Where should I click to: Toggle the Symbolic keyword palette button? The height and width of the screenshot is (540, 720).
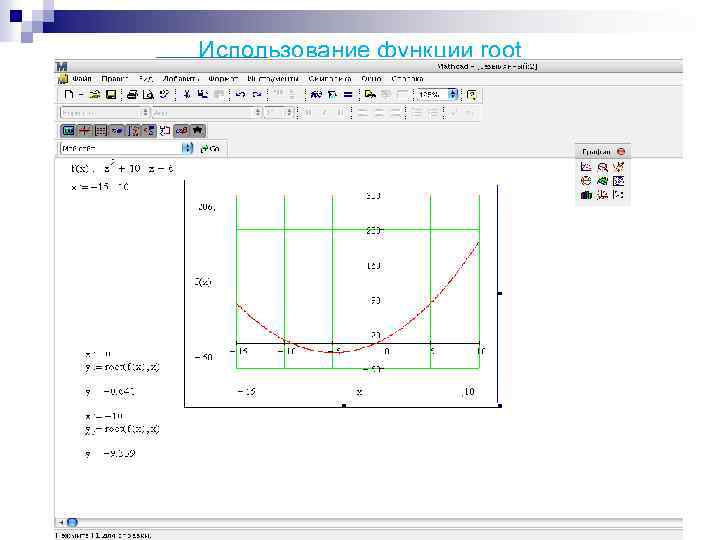pos(197,131)
